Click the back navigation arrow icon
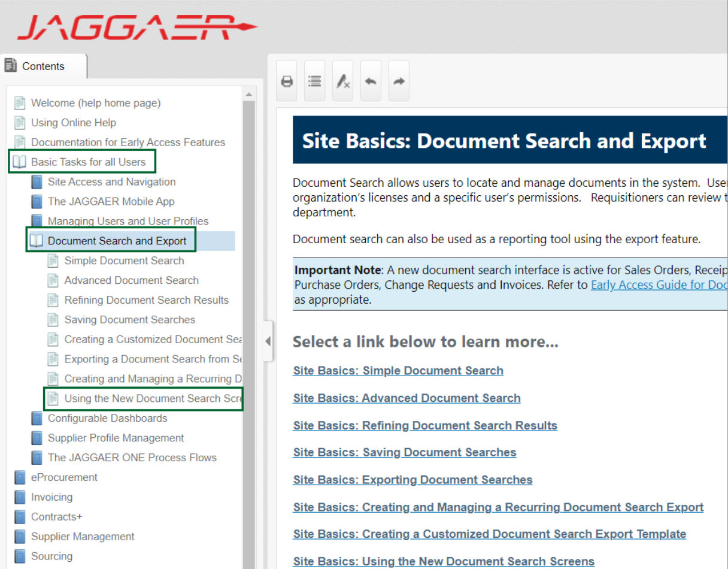The height and width of the screenshot is (569, 728). tap(370, 80)
